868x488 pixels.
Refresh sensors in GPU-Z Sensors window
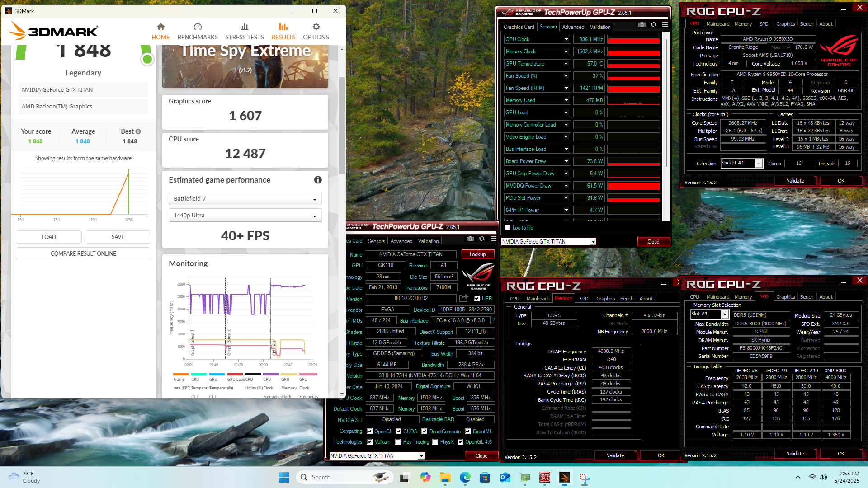pos(653,24)
